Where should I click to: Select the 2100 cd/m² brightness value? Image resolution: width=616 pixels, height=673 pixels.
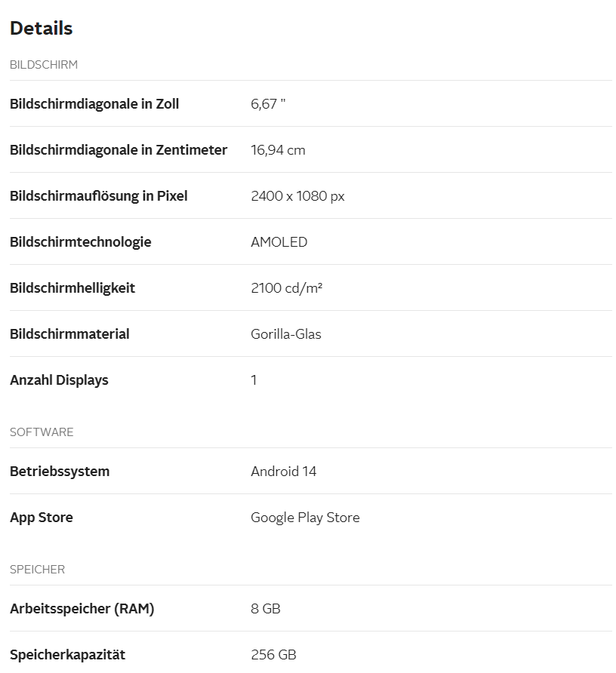coord(287,288)
